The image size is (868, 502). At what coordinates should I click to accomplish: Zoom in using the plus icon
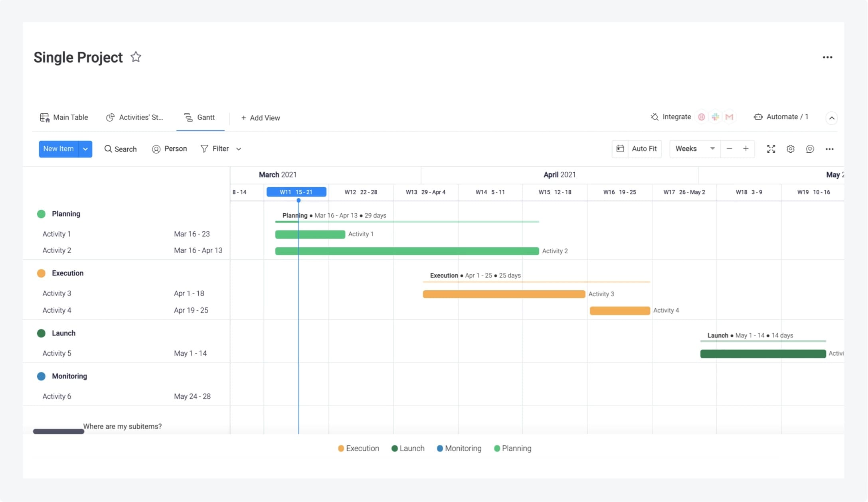click(x=746, y=149)
